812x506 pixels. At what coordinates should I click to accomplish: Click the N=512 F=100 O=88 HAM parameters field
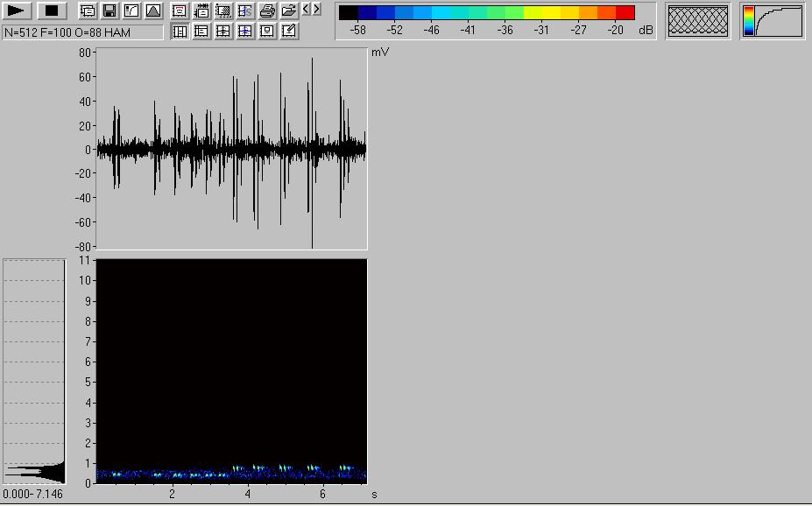[83, 32]
